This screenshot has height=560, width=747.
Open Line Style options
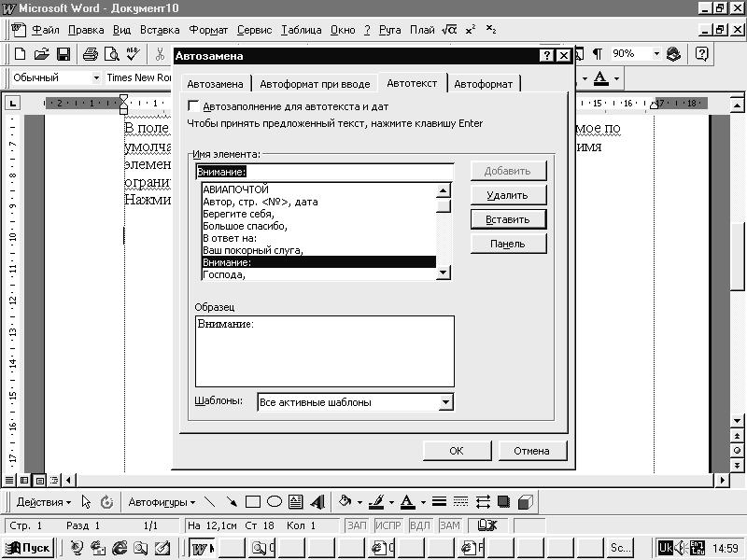pos(439,502)
